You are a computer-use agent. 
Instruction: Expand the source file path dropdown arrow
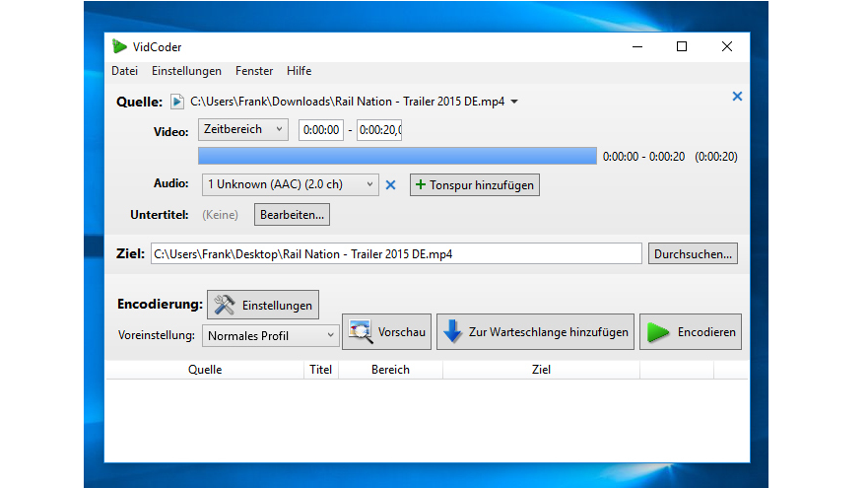[x=514, y=102]
